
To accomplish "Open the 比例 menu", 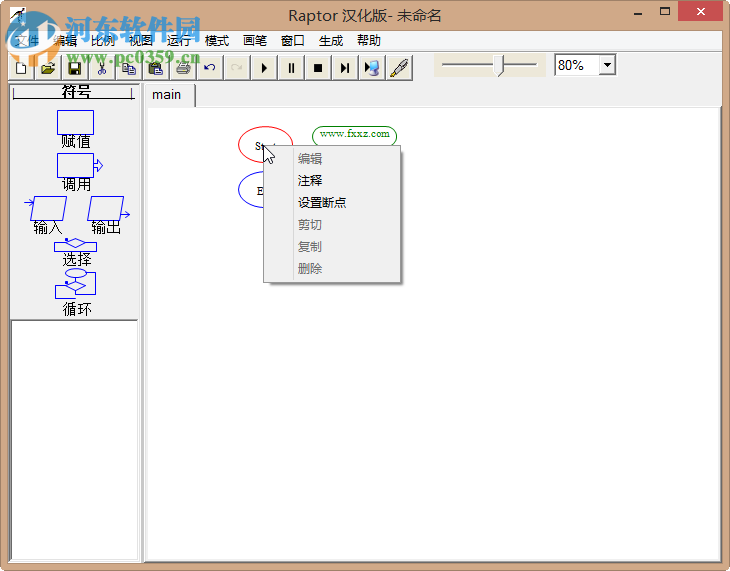I will 103,41.
